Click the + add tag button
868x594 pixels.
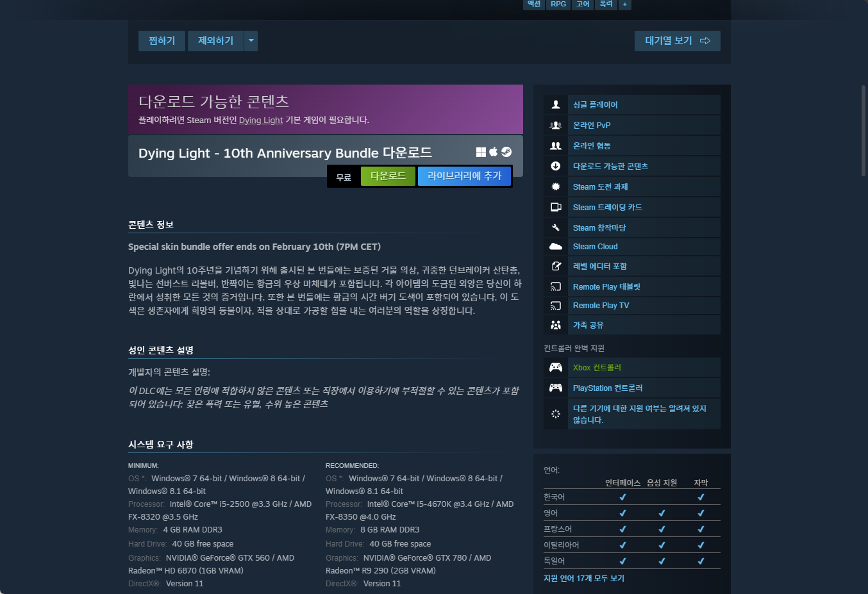(x=625, y=4)
